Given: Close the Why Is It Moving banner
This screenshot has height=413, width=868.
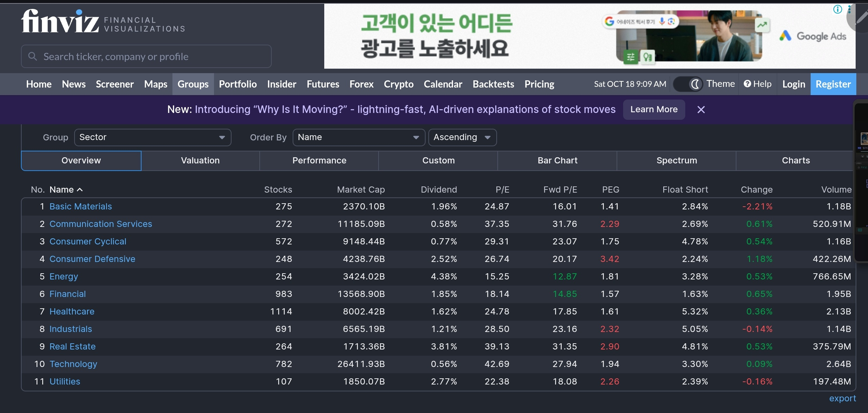Looking at the screenshot, I should pos(701,110).
